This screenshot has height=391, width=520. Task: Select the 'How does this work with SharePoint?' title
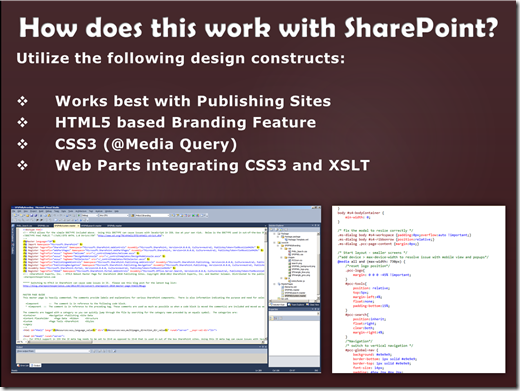(258, 28)
